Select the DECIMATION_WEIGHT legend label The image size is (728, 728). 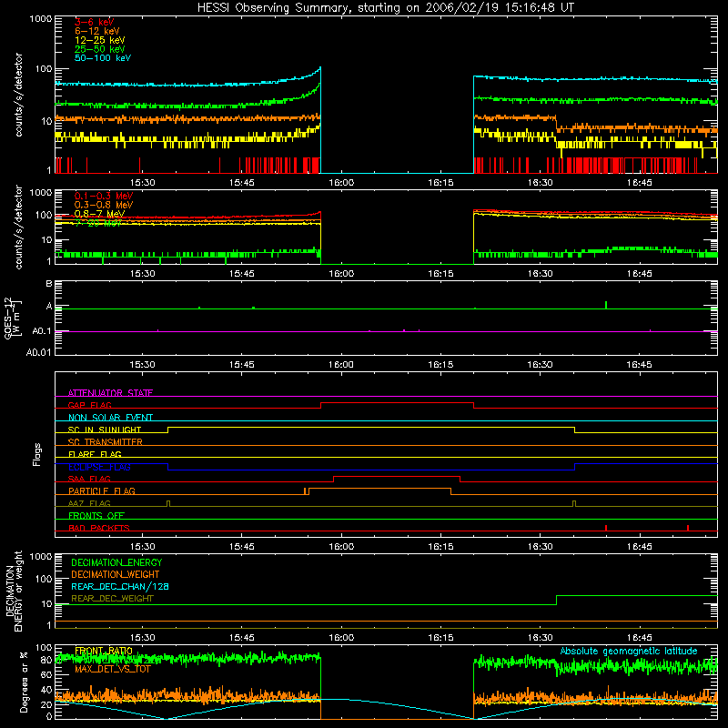pos(116,574)
